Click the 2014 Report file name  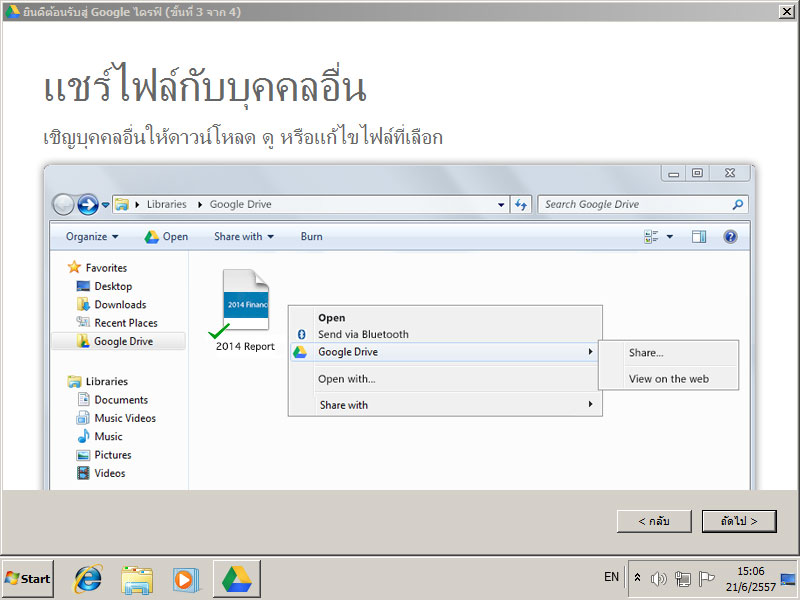(x=245, y=346)
